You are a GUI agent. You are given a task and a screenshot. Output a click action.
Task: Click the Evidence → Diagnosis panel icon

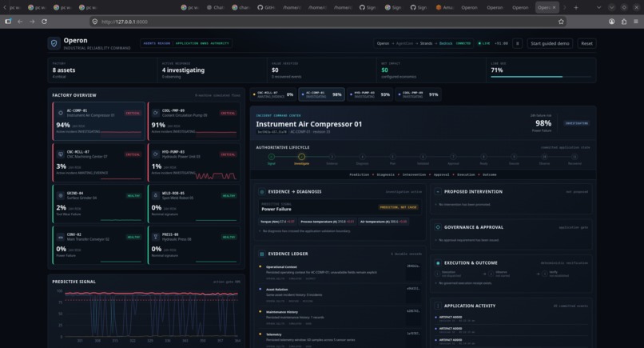point(261,192)
